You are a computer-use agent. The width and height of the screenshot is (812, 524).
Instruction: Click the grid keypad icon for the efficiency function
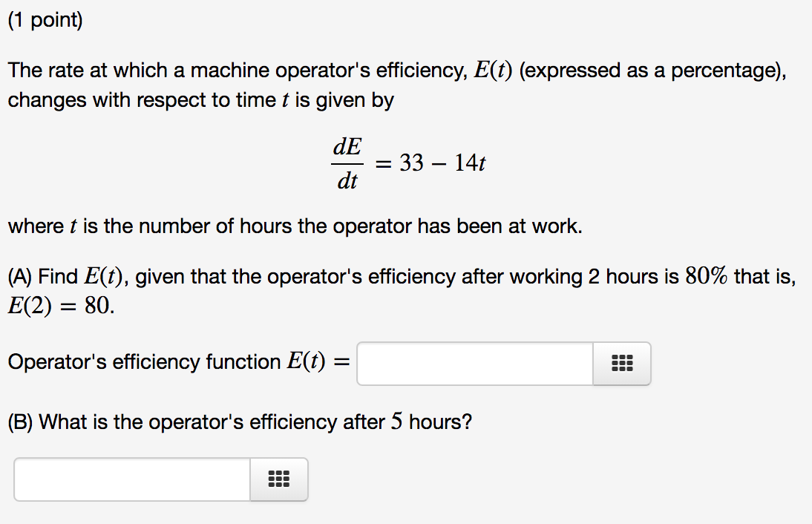[x=622, y=363]
